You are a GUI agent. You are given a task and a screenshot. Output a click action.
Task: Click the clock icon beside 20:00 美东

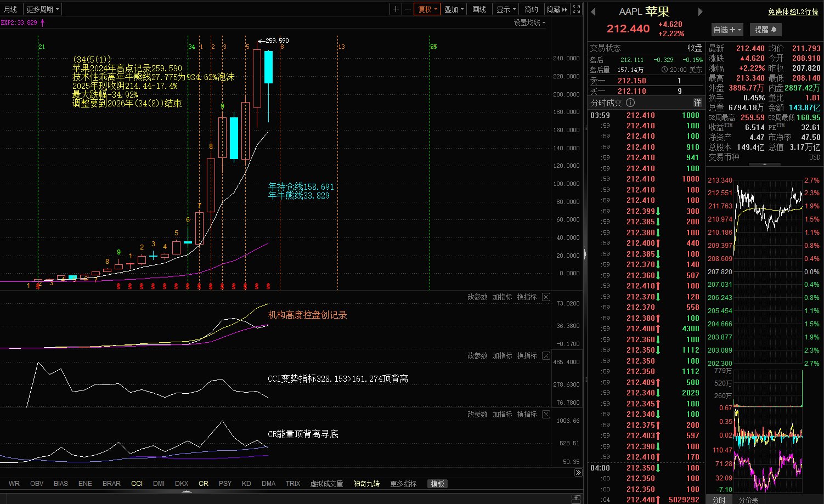click(664, 70)
